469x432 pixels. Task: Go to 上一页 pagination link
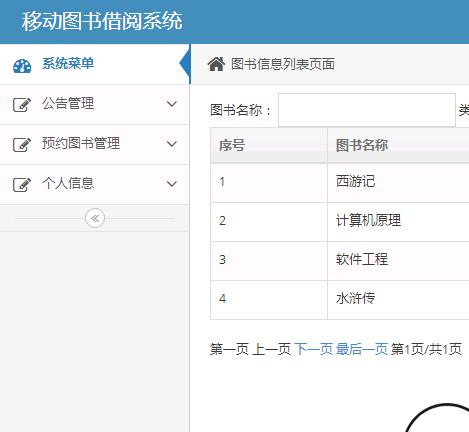(271, 349)
